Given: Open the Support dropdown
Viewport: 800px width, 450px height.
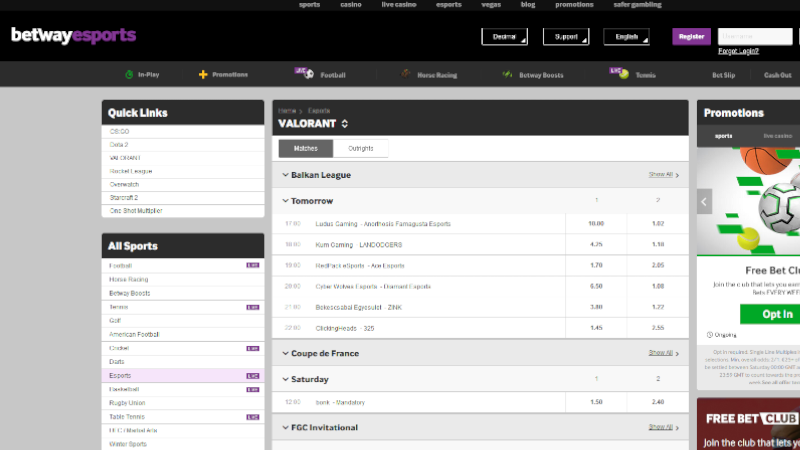Looking at the screenshot, I should [566, 37].
